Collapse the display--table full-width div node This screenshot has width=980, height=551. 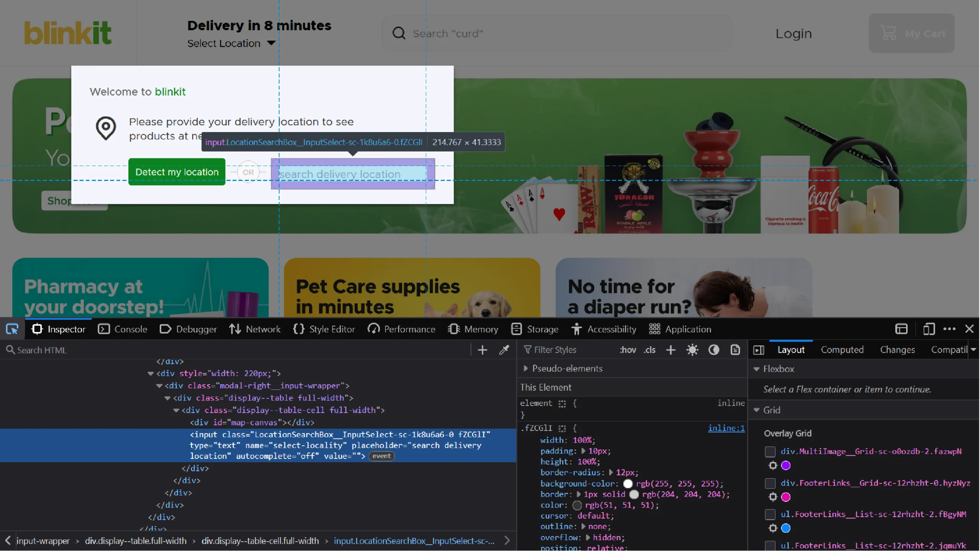[x=168, y=398]
